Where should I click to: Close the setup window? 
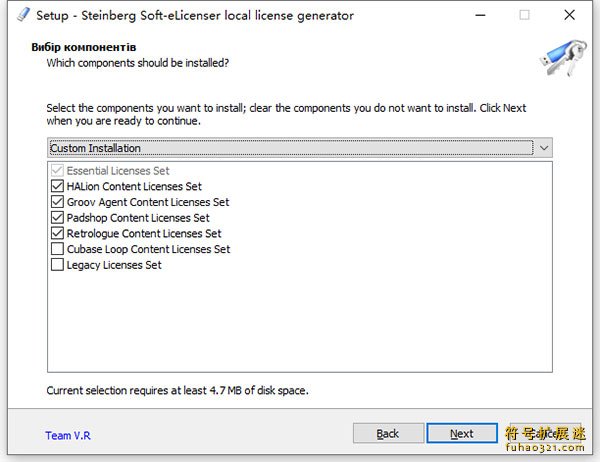pyautogui.click(x=569, y=15)
